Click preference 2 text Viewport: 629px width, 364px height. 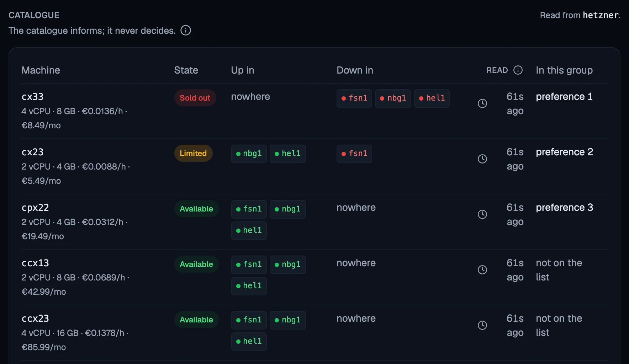(x=565, y=152)
